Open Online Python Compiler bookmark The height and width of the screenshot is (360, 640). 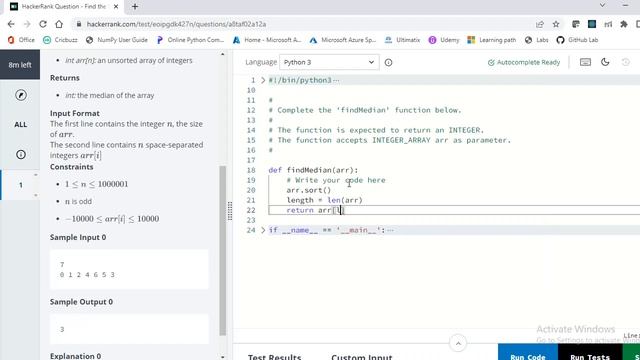[190, 40]
